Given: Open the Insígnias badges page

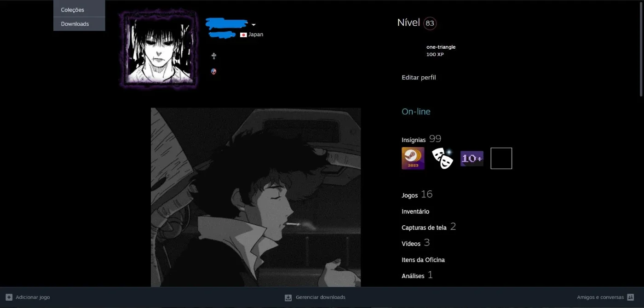Looking at the screenshot, I should 414,140.
